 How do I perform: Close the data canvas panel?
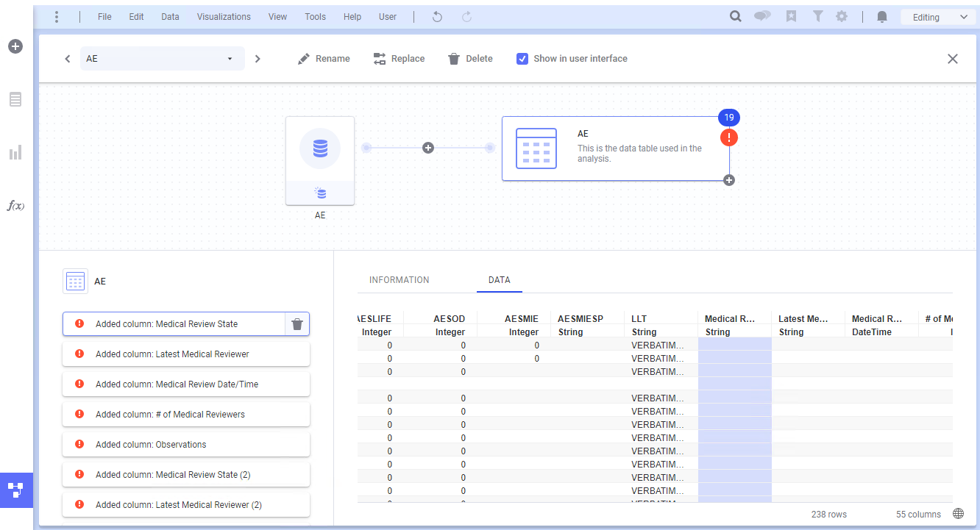point(953,59)
